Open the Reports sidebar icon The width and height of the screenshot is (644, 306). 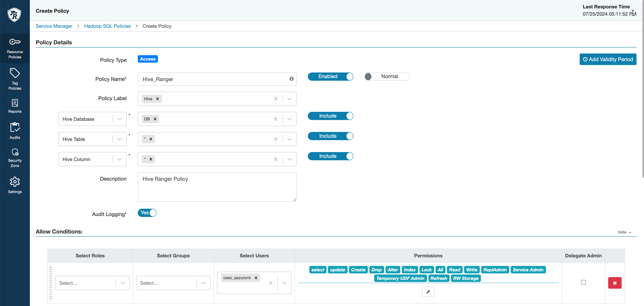click(x=15, y=106)
